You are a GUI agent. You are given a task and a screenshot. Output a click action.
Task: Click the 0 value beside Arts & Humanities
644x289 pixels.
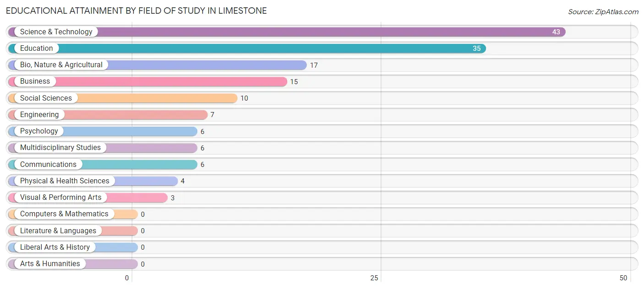click(x=143, y=264)
